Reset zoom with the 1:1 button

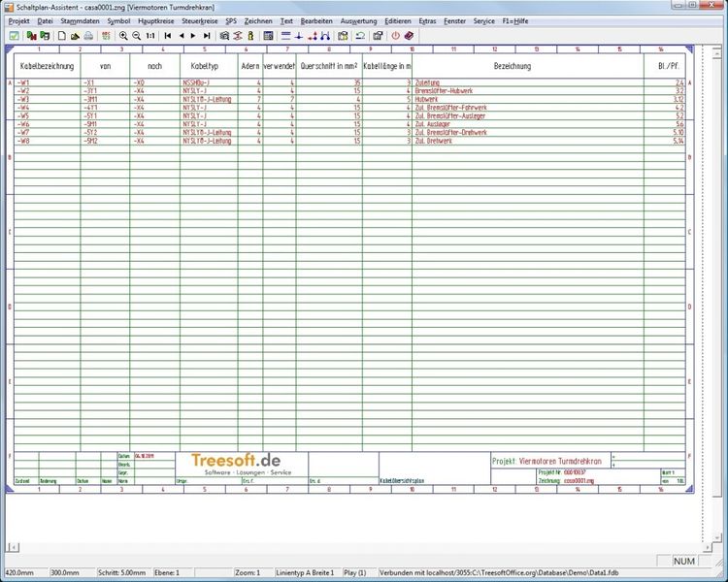[150, 35]
